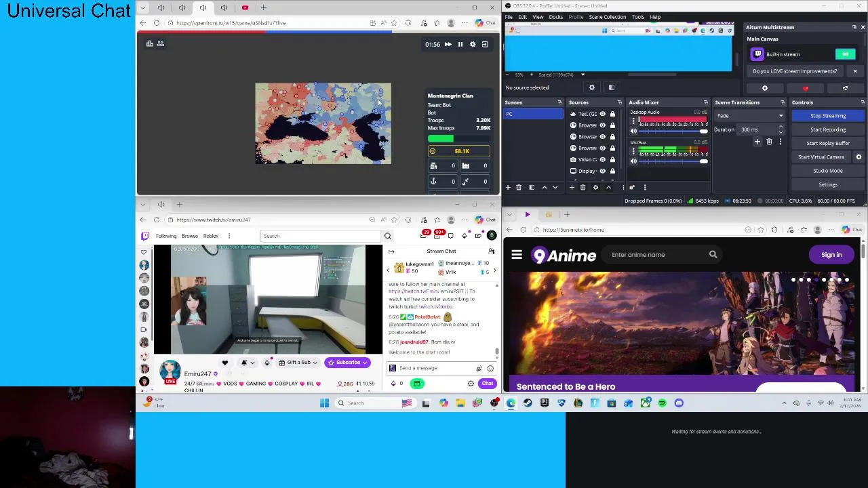Viewport: 868px width, 488px height.
Task: Adjust the Desktop Audio volume slider
Action: pos(673,131)
